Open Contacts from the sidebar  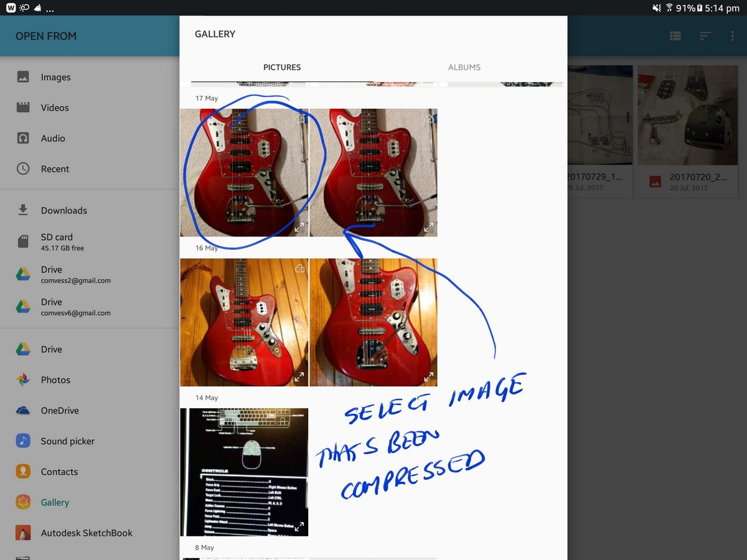coord(59,472)
